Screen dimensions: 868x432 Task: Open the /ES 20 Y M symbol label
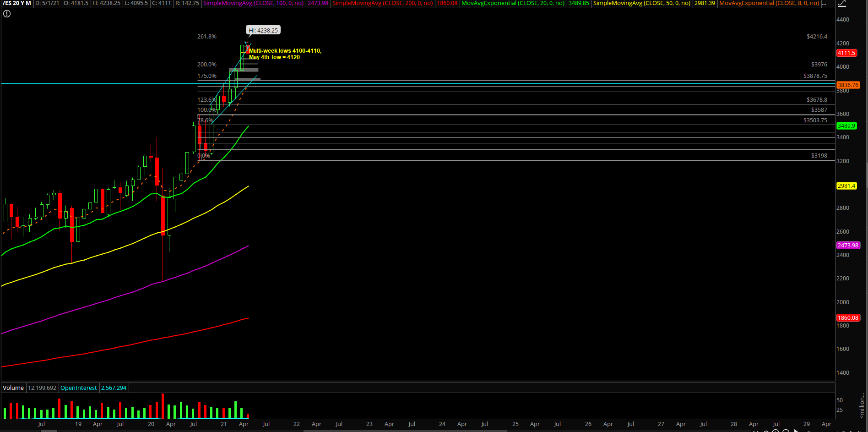click(x=17, y=3)
